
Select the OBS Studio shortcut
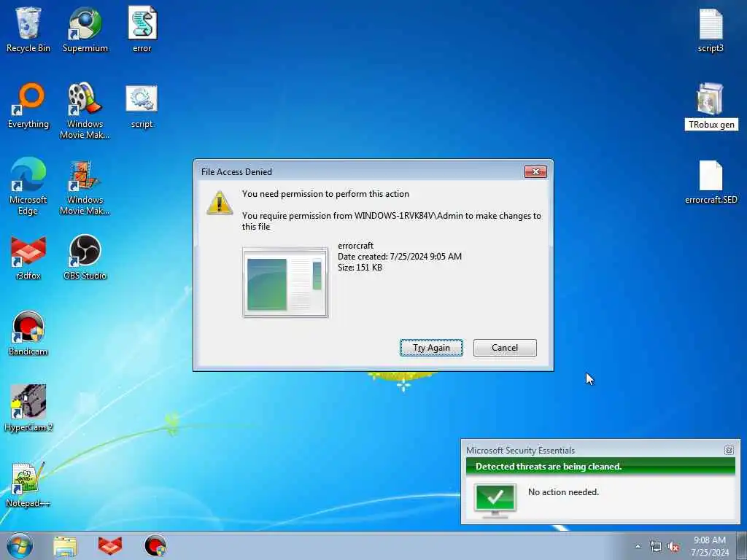pyautogui.click(x=85, y=257)
